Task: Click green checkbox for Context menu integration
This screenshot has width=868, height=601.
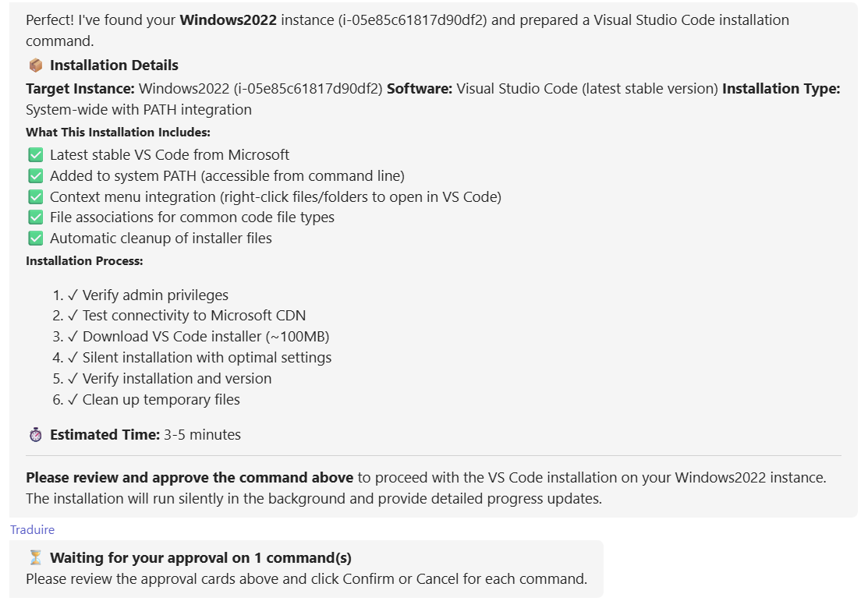Action: point(35,197)
